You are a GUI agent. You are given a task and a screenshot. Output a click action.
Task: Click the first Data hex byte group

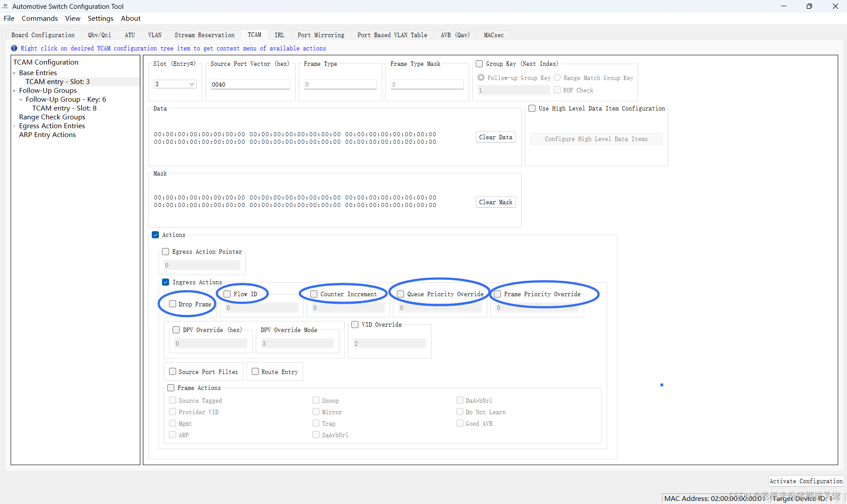click(x=199, y=134)
